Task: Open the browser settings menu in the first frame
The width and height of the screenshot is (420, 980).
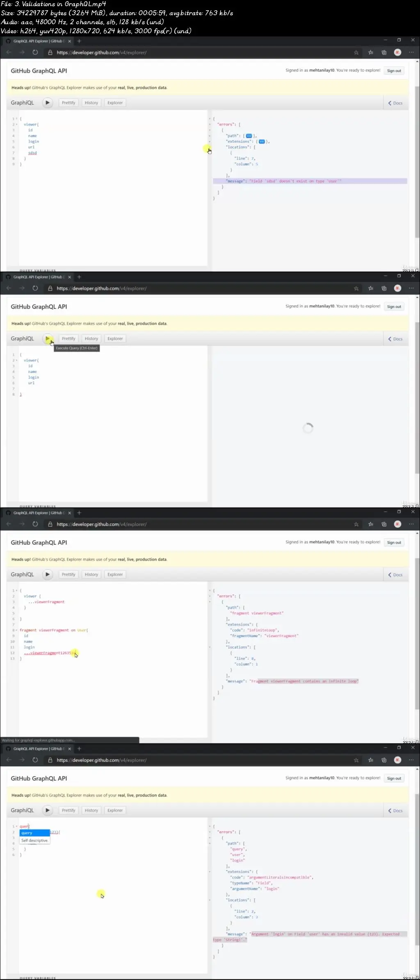Action: tap(411, 53)
